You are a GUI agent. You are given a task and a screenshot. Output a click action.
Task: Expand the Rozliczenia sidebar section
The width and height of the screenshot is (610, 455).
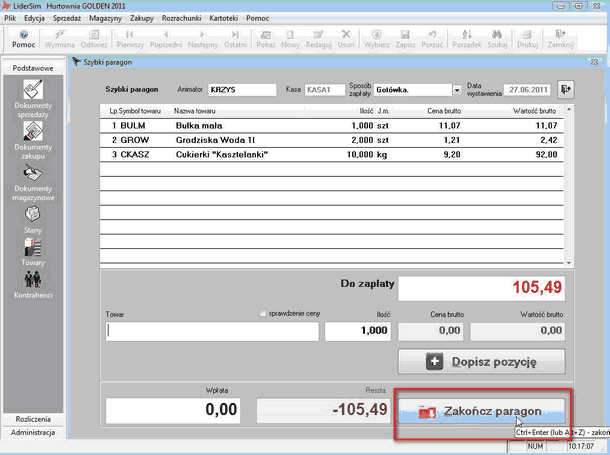click(x=33, y=419)
